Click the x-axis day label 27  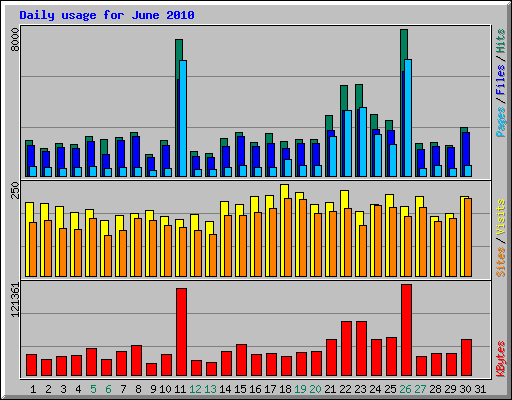click(420, 389)
